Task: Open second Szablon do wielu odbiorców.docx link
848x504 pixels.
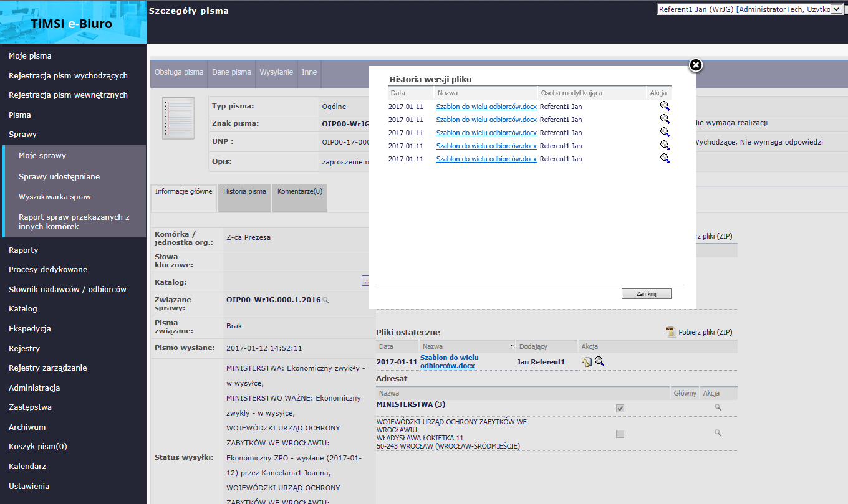Action: point(486,120)
